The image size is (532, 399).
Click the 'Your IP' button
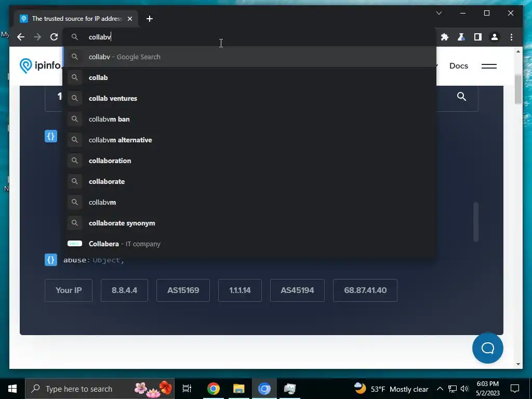pos(69,290)
